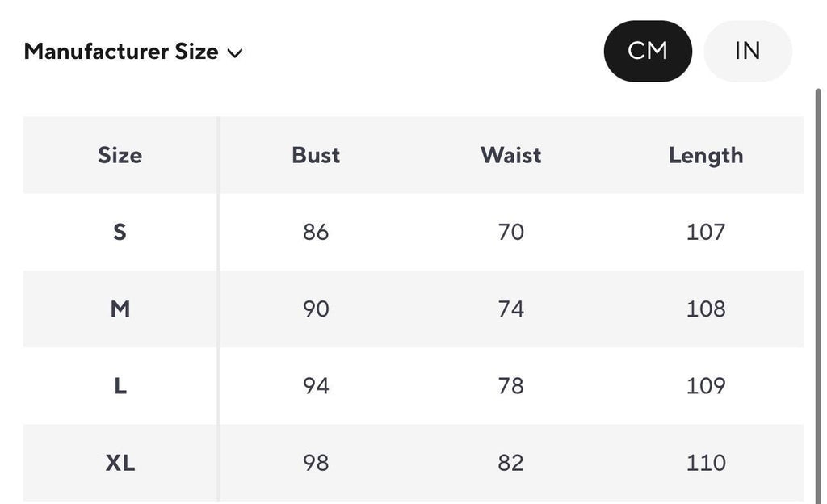Switch measurements to IN

(747, 51)
